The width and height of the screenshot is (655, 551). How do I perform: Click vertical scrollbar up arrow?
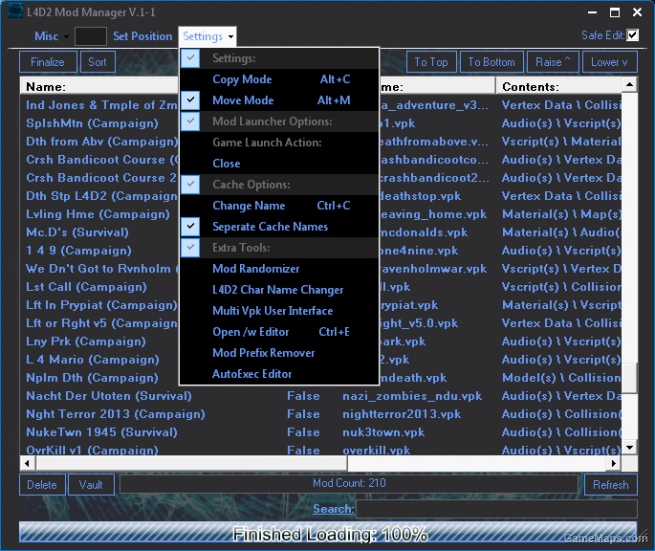(629, 85)
